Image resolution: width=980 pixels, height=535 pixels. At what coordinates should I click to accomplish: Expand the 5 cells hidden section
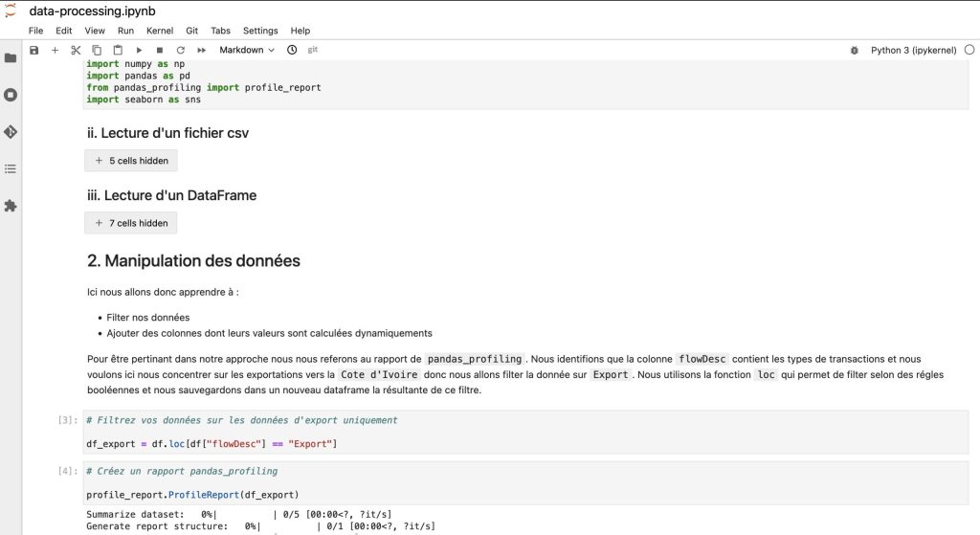coord(130,161)
